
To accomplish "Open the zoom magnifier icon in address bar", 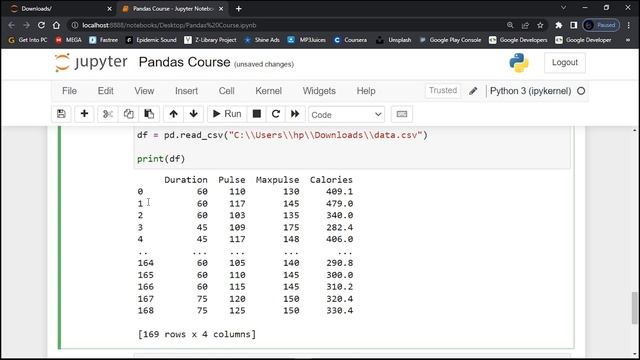I will 510,25.
